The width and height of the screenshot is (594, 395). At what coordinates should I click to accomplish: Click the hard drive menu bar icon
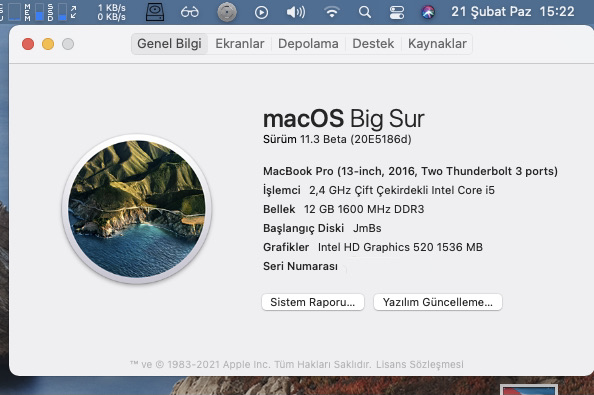tap(155, 12)
